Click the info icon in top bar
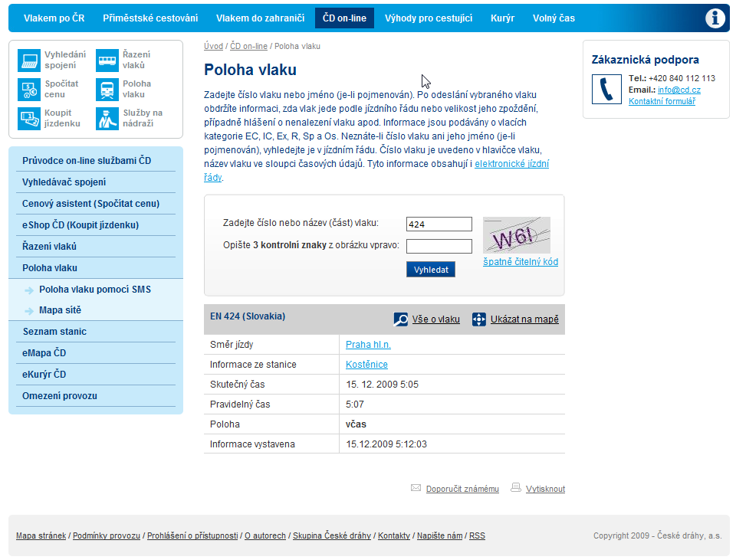The image size is (736, 560). pos(715,18)
